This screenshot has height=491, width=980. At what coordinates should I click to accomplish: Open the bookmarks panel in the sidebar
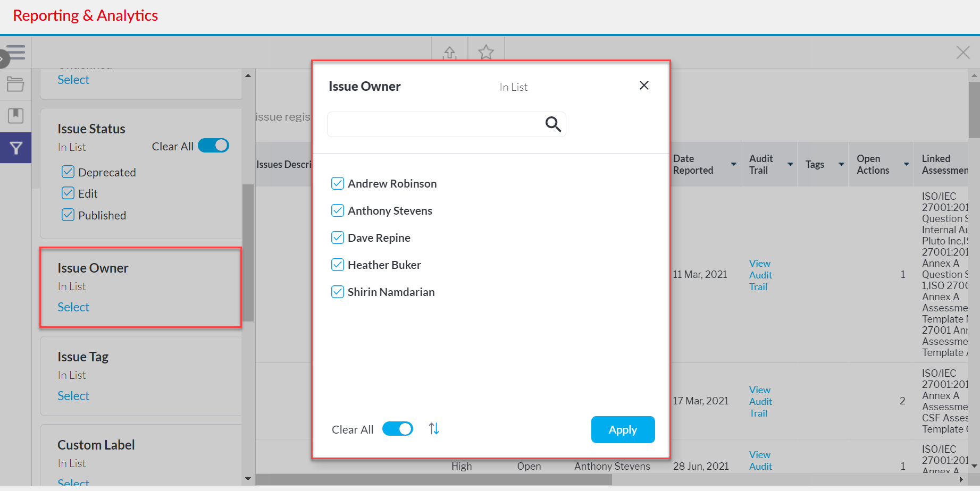pos(16,116)
